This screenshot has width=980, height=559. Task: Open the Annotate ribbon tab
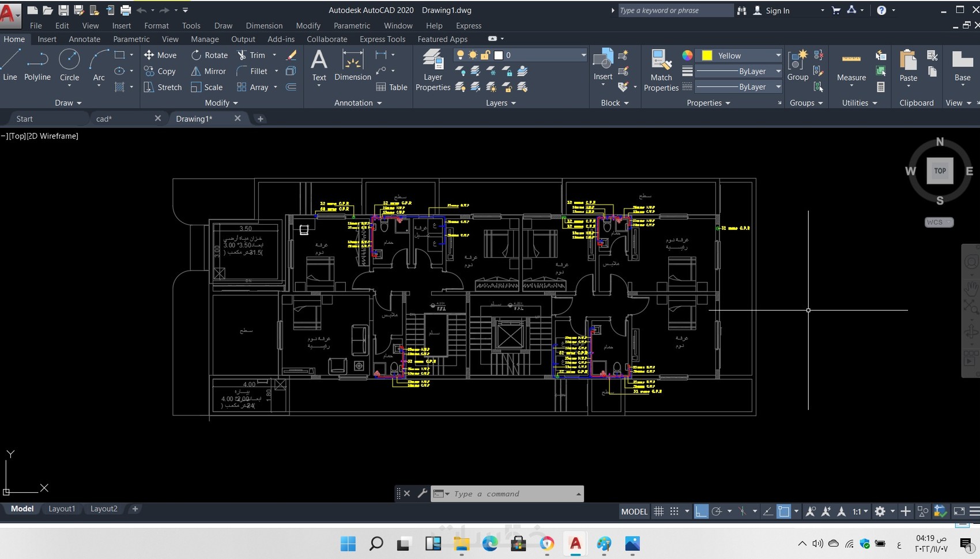tap(84, 39)
